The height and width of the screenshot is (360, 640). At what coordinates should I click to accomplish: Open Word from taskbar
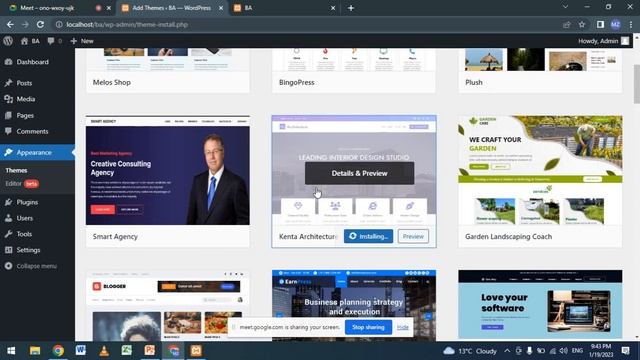[x=81, y=351]
